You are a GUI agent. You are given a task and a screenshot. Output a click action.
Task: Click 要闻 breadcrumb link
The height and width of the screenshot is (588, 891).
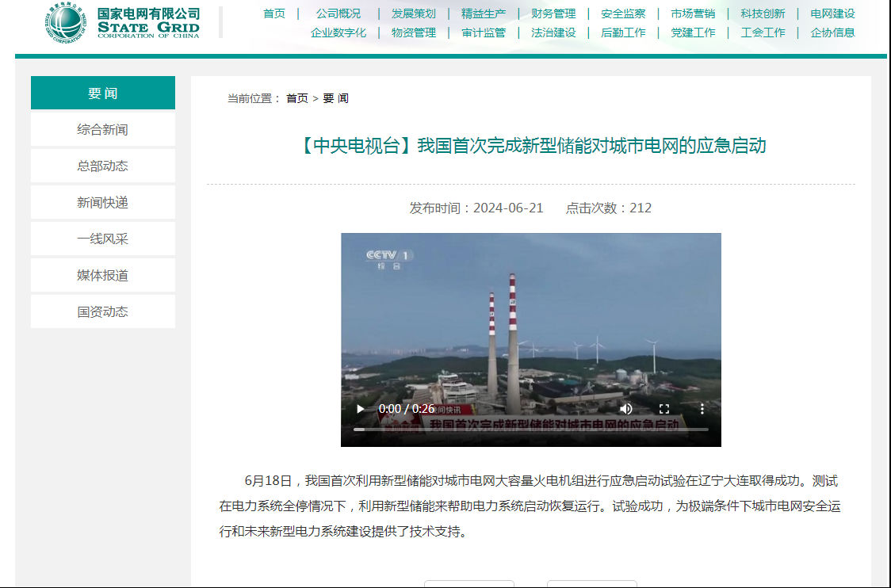(336, 98)
